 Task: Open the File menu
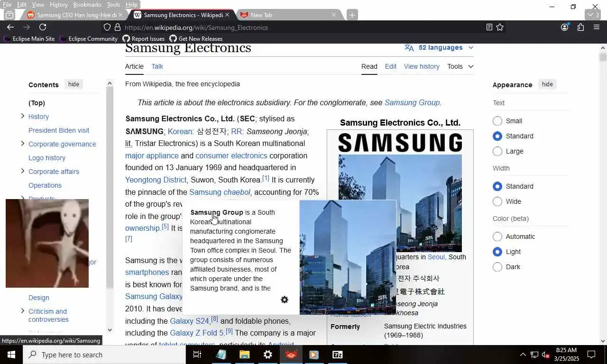(x=7, y=5)
